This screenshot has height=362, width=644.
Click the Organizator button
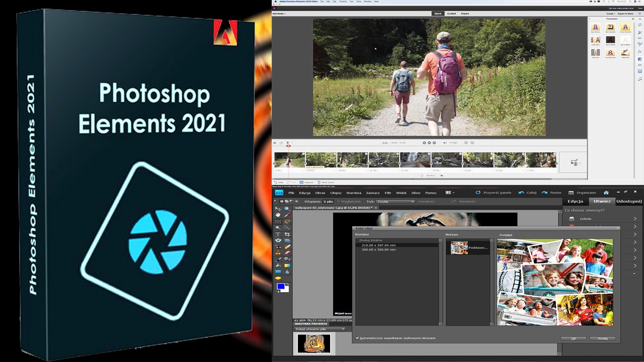click(x=583, y=193)
